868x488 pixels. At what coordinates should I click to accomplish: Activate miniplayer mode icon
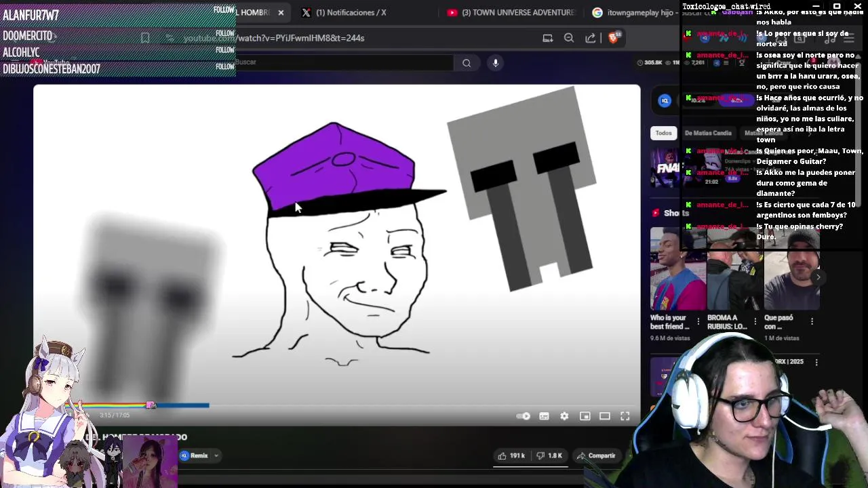pyautogui.click(x=585, y=416)
